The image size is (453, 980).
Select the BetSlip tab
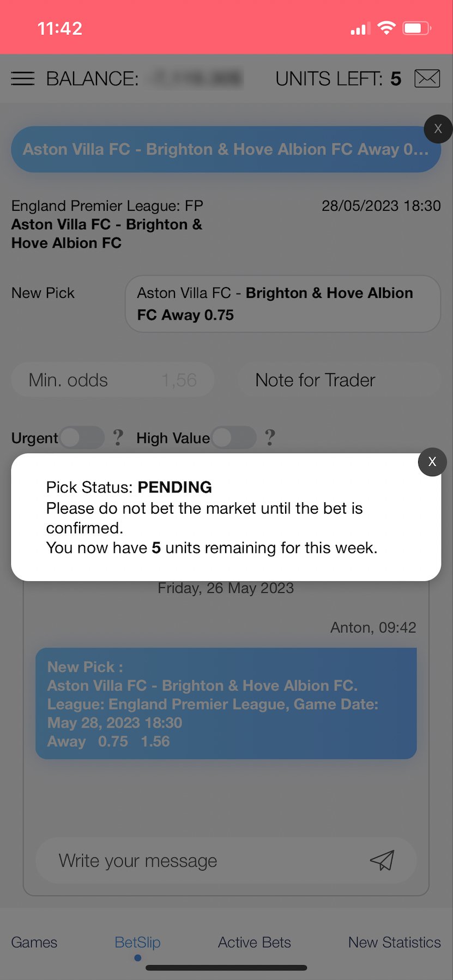[x=137, y=942]
